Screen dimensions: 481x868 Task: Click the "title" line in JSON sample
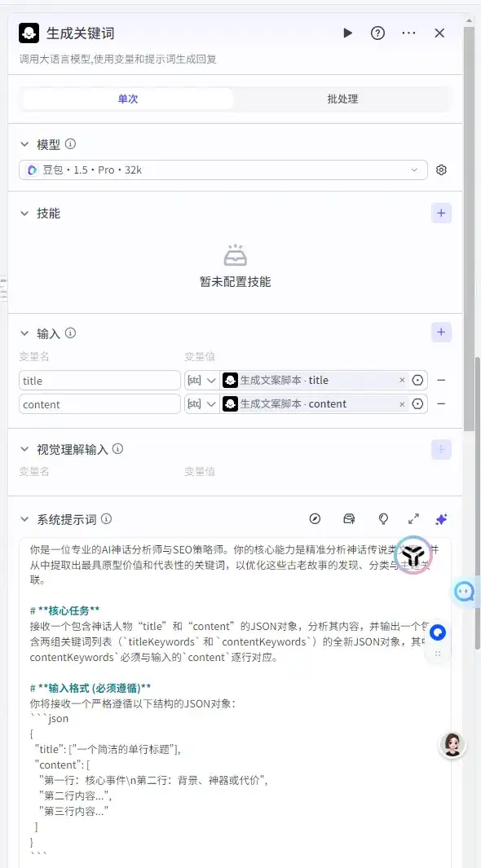point(108,750)
